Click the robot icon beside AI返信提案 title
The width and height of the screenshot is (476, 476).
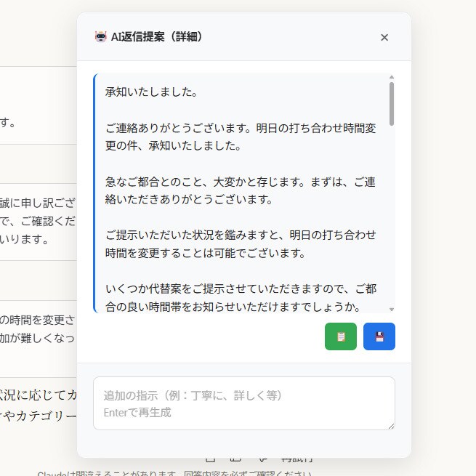pos(100,37)
